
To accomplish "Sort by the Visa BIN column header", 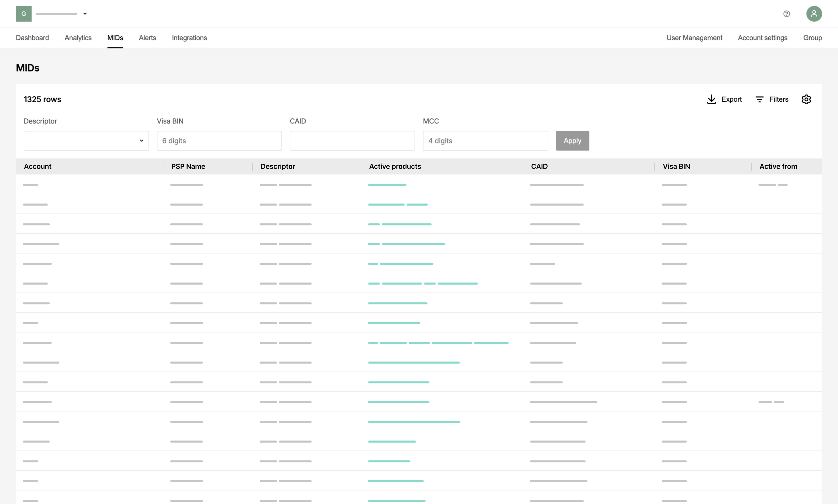I will 676,166.
